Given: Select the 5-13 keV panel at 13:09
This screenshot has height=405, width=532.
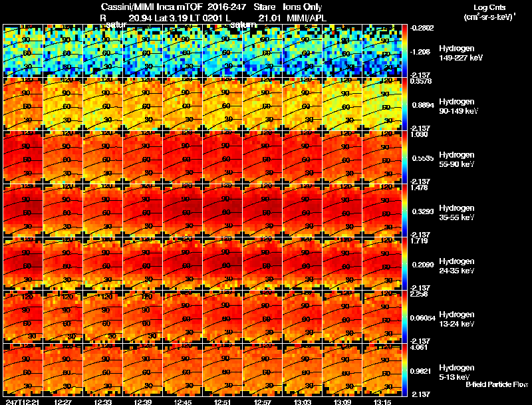Looking at the screenshot, I should point(342,370).
